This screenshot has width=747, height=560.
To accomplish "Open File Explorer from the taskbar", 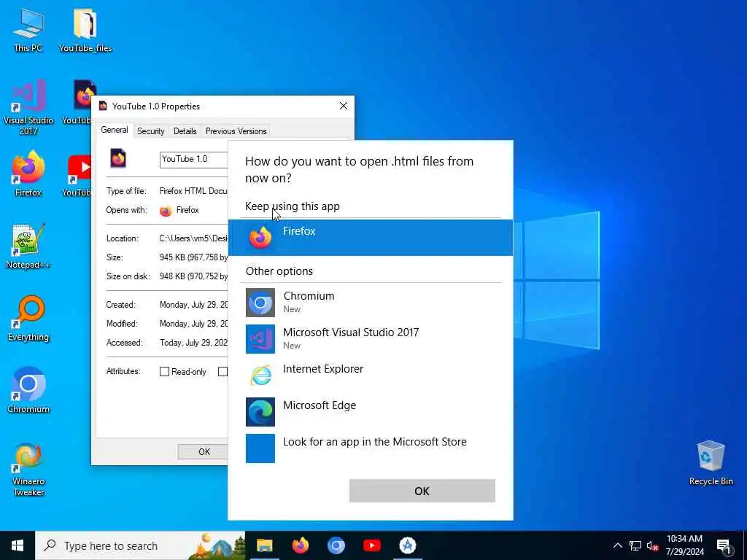I will (x=264, y=545).
